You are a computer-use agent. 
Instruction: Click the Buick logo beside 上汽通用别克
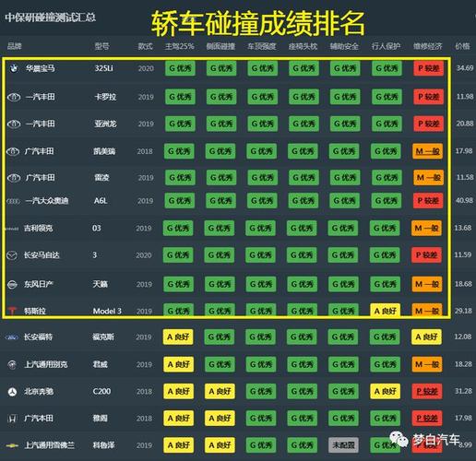coord(12,365)
